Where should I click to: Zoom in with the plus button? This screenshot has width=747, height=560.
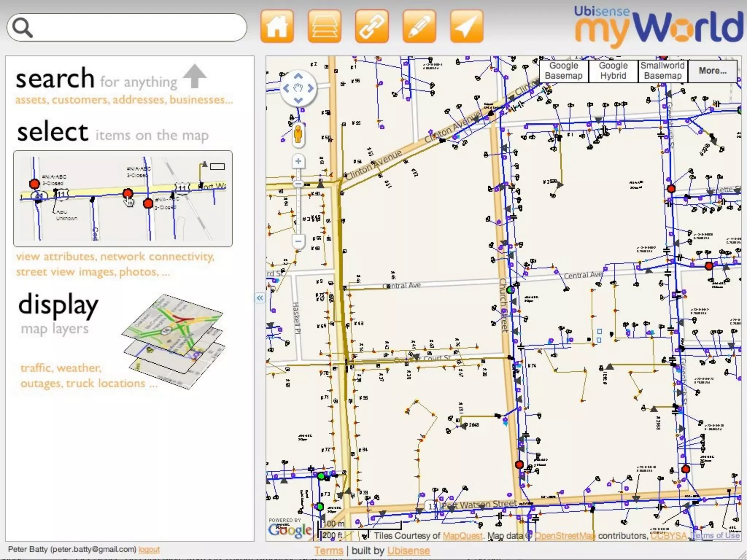click(298, 161)
